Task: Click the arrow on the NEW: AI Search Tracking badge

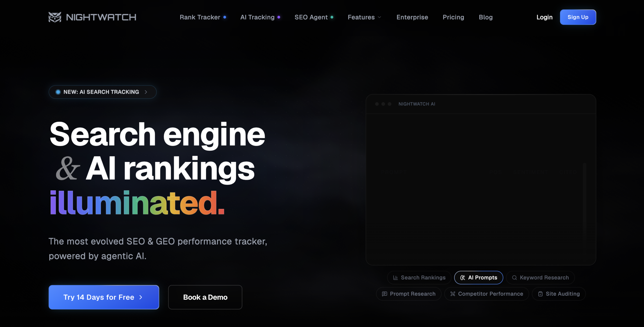Action: click(146, 92)
